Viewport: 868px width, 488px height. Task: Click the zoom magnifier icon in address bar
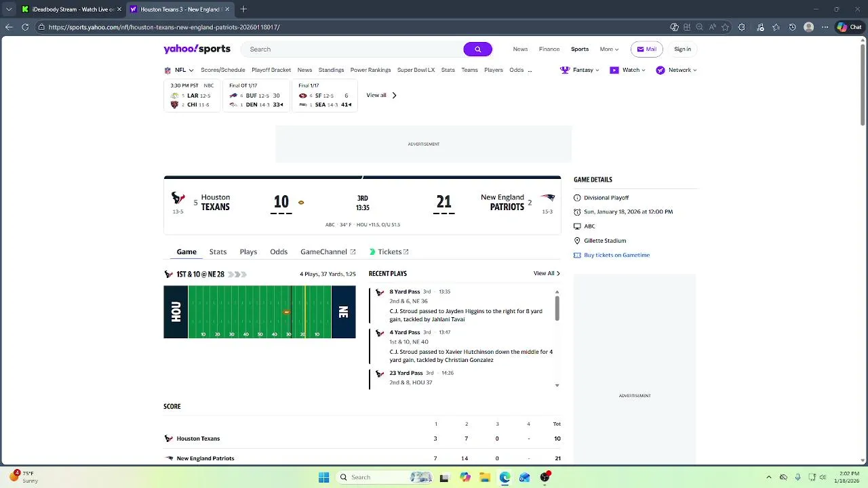coord(700,27)
